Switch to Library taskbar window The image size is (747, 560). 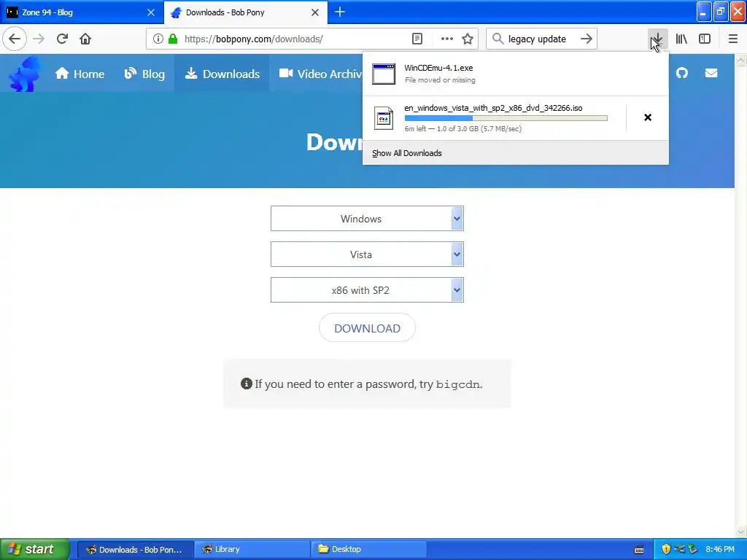[x=252, y=549]
